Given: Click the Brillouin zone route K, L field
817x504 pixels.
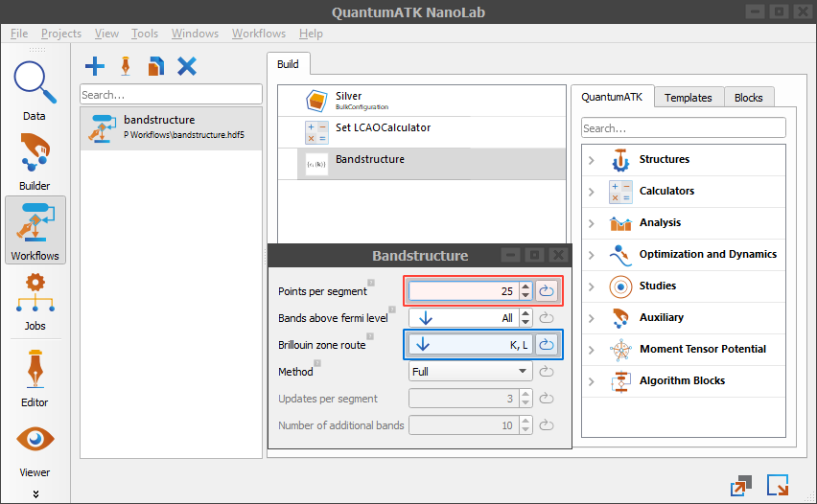Looking at the screenshot, I should click(471, 344).
